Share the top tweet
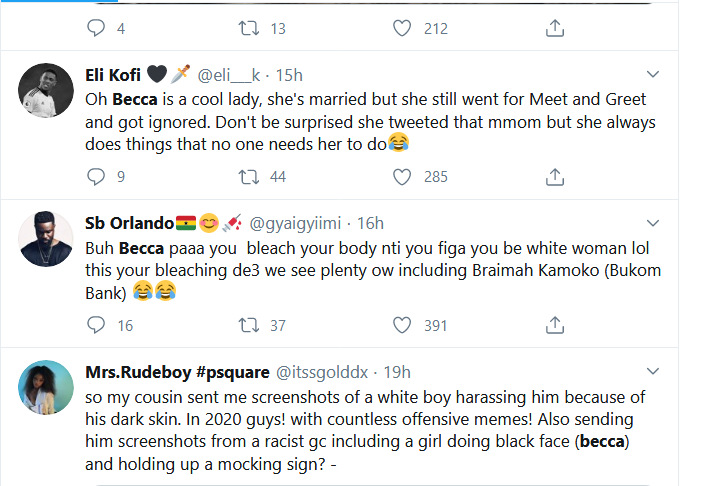Viewport: 705px width, 486px height. pyautogui.click(x=554, y=29)
